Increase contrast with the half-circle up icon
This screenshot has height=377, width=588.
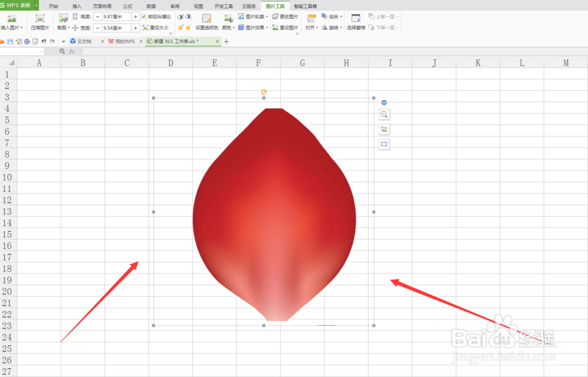point(181,17)
